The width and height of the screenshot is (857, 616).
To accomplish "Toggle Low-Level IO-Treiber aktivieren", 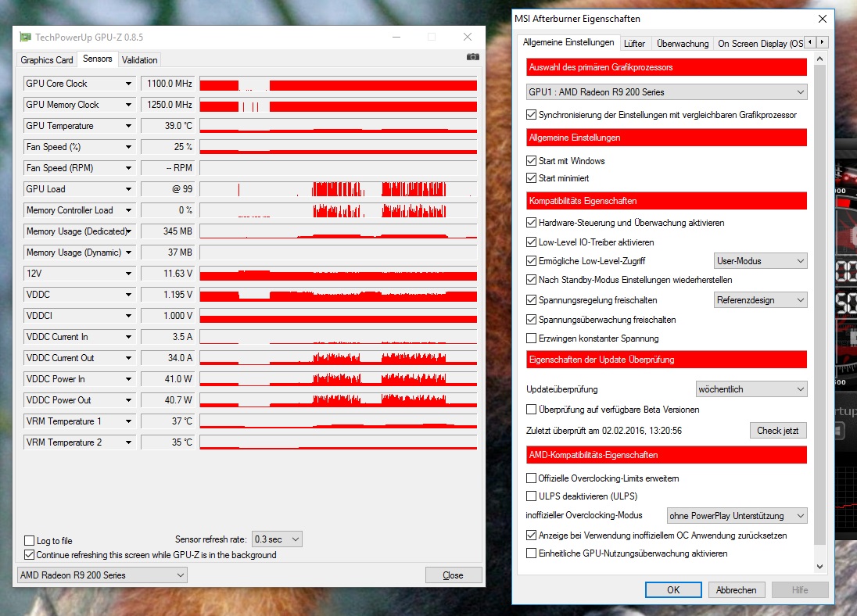I will coord(531,242).
